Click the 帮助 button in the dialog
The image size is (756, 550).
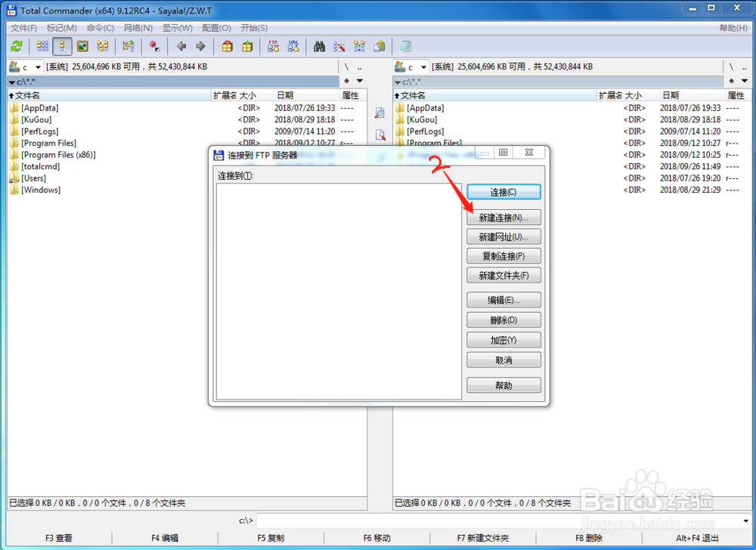click(x=503, y=385)
